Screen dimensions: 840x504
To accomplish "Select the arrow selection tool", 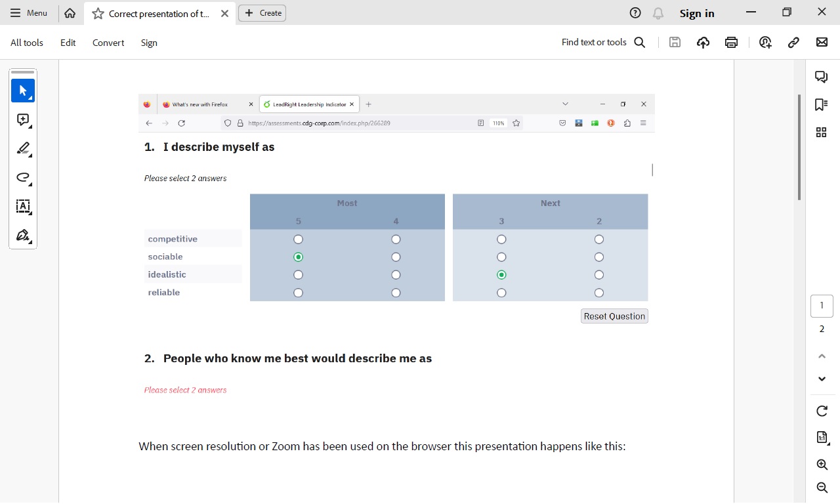I will (x=23, y=91).
